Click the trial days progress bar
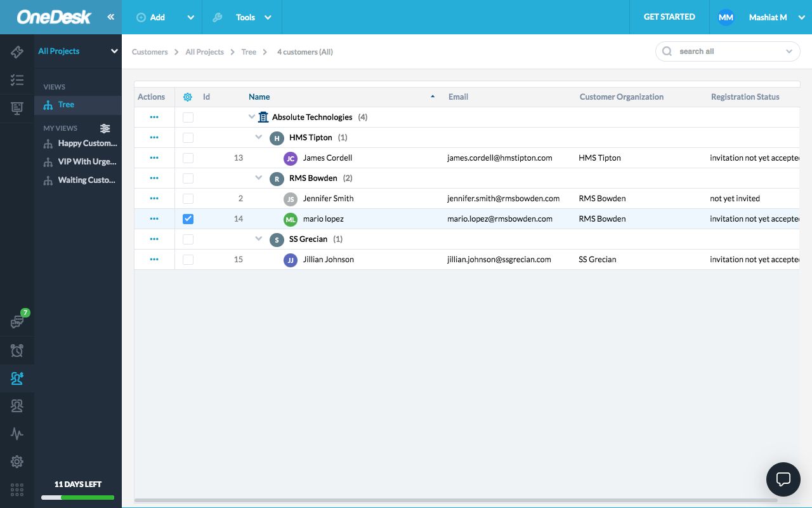Screen dimensions: 812x508 77,497
